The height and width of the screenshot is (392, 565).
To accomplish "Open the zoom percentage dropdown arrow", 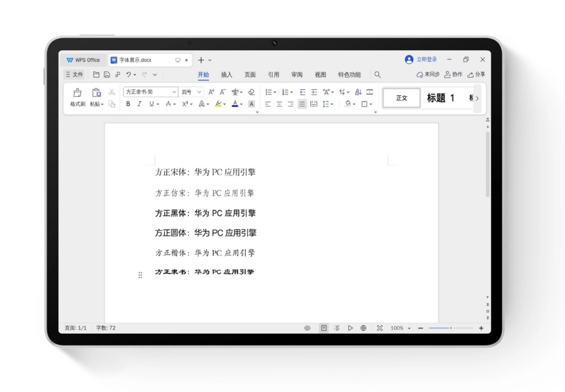I will pyautogui.click(x=409, y=328).
